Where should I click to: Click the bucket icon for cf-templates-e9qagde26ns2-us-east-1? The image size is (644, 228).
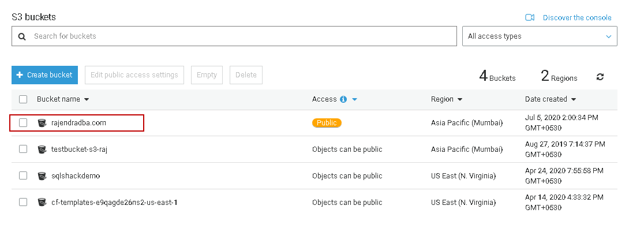[42, 202]
